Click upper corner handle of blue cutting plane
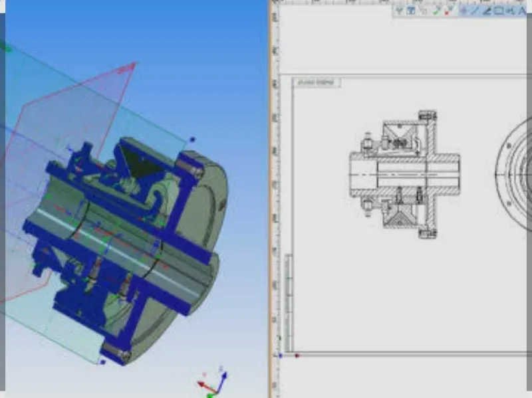This screenshot has width=532, height=398. (x=192, y=140)
